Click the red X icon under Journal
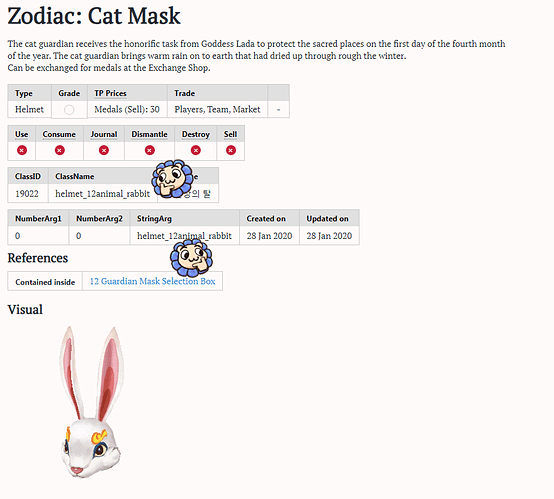Screen dimensions: 554x499 point(104,150)
